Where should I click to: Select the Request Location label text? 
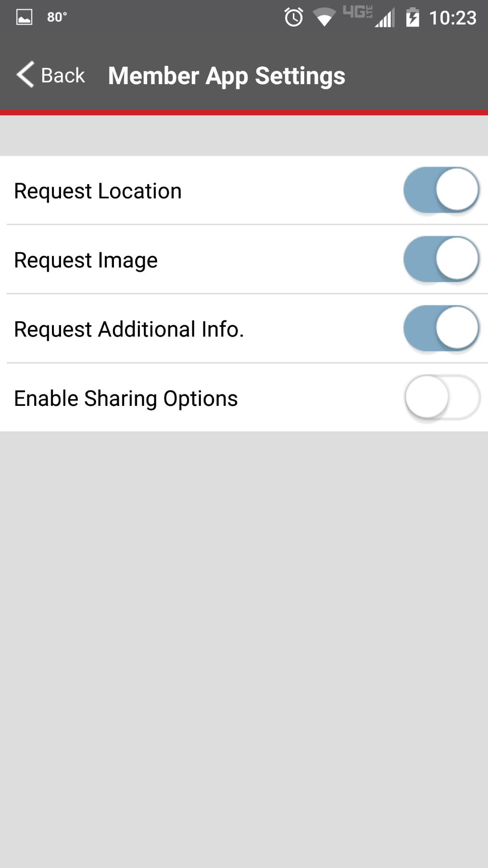[98, 191]
